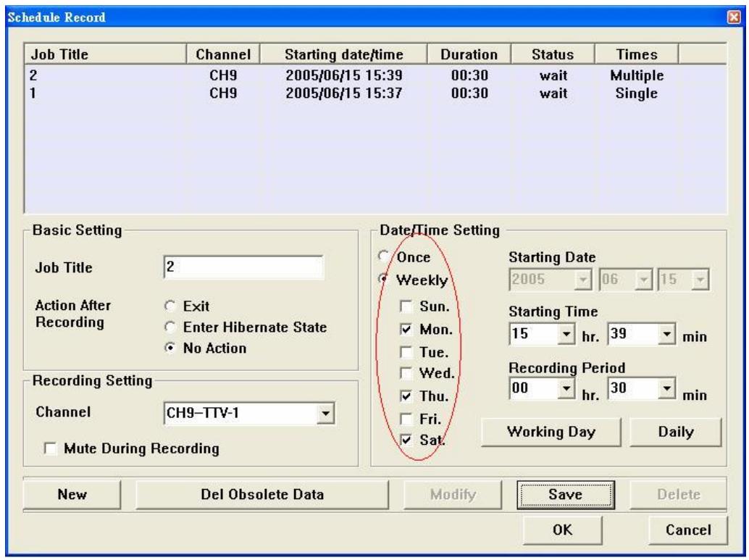The image size is (749, 560).
Task: Click the New button
Action: (x=72, y=495)
